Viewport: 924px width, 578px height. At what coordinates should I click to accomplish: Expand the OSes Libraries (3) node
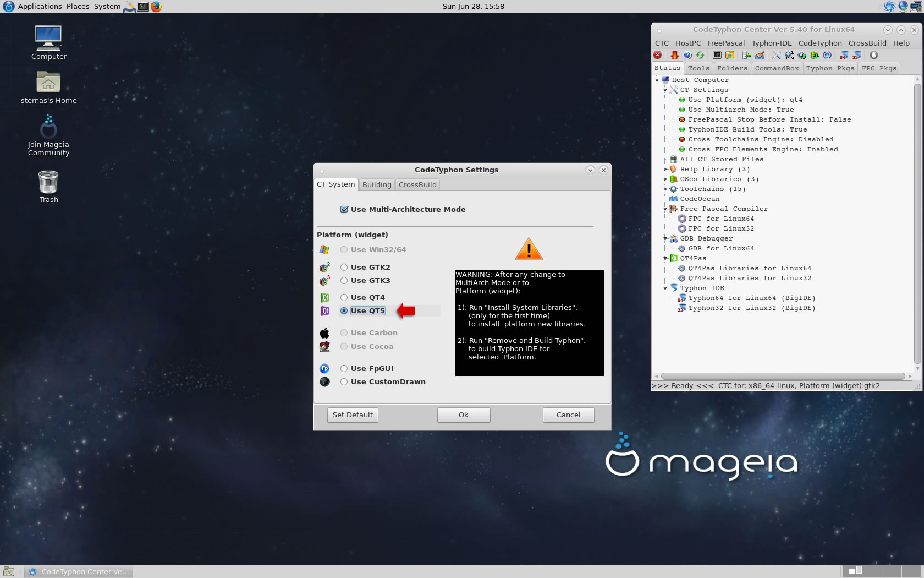point(665,179)
